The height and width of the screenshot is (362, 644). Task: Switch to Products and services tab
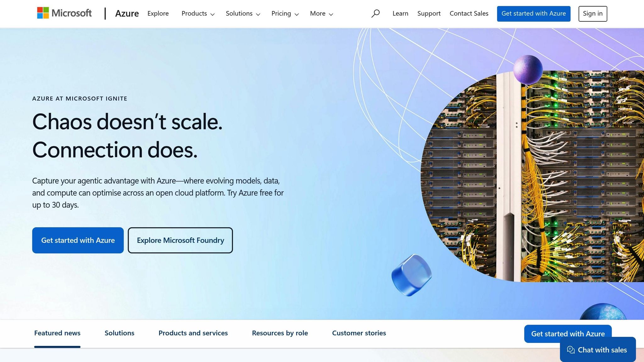(193, 333)
